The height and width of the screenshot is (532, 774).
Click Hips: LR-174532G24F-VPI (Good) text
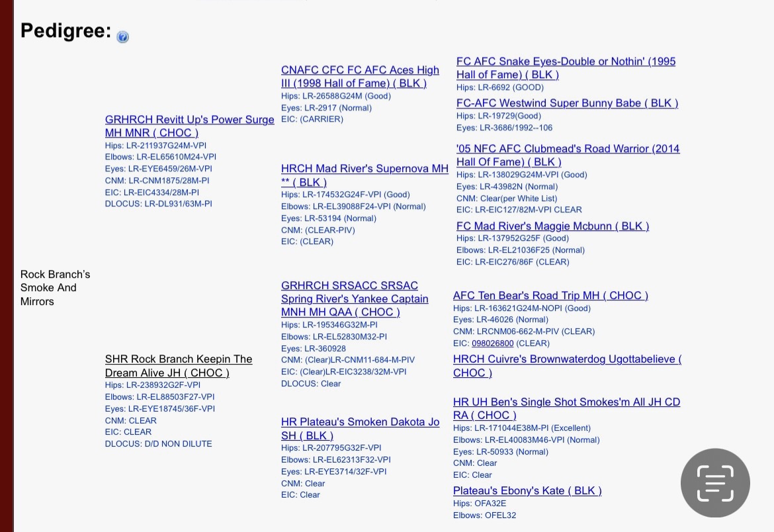coord(345,195)
